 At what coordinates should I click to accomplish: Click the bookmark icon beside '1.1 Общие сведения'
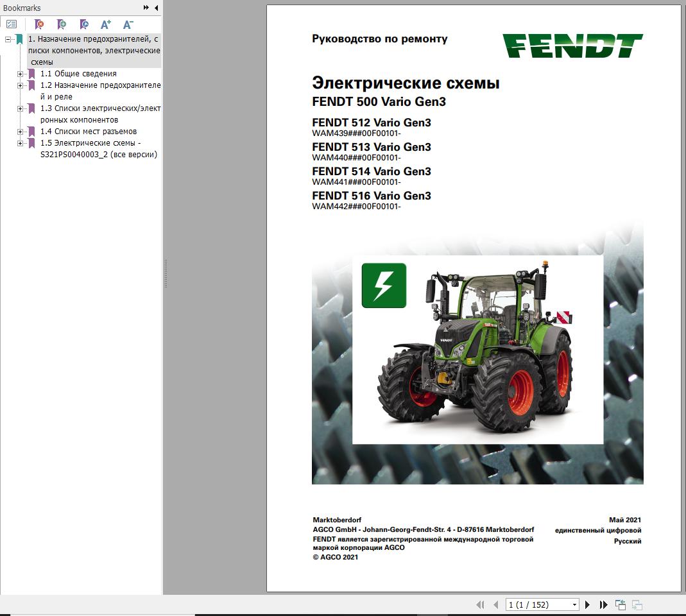click(x=31, y=74)
